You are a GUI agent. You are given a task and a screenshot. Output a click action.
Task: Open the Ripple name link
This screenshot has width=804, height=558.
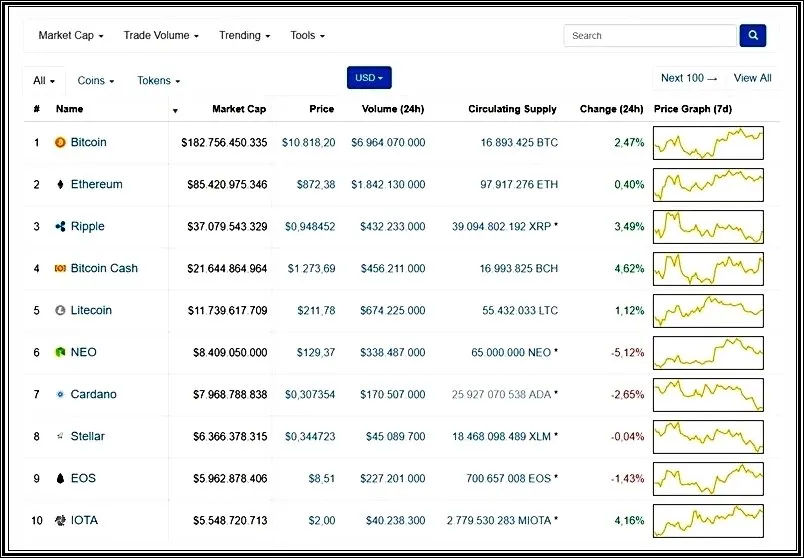87,226
